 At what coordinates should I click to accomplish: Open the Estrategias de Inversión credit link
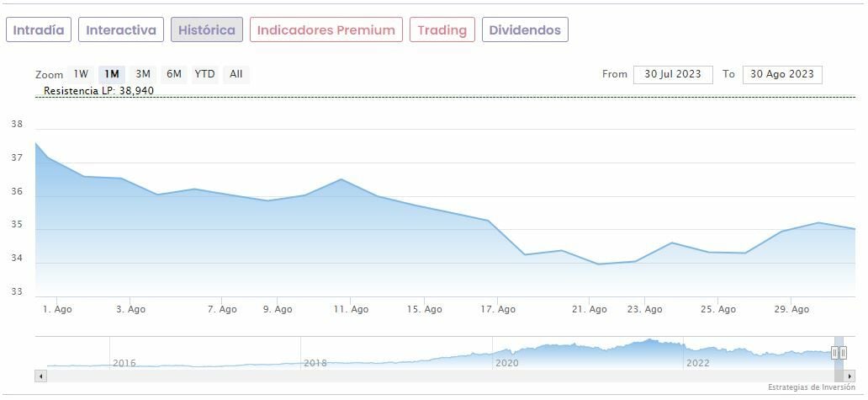click(x=812, y=387)
